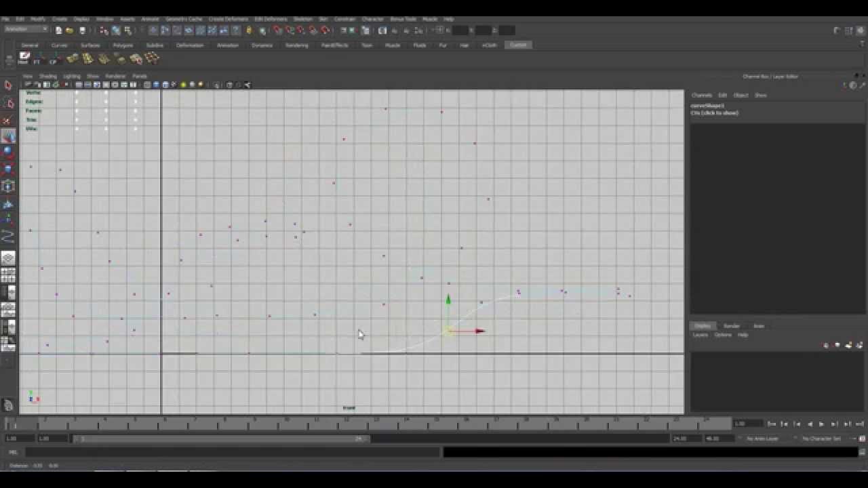Select the Soft Modification tool

tap(8, 204)
